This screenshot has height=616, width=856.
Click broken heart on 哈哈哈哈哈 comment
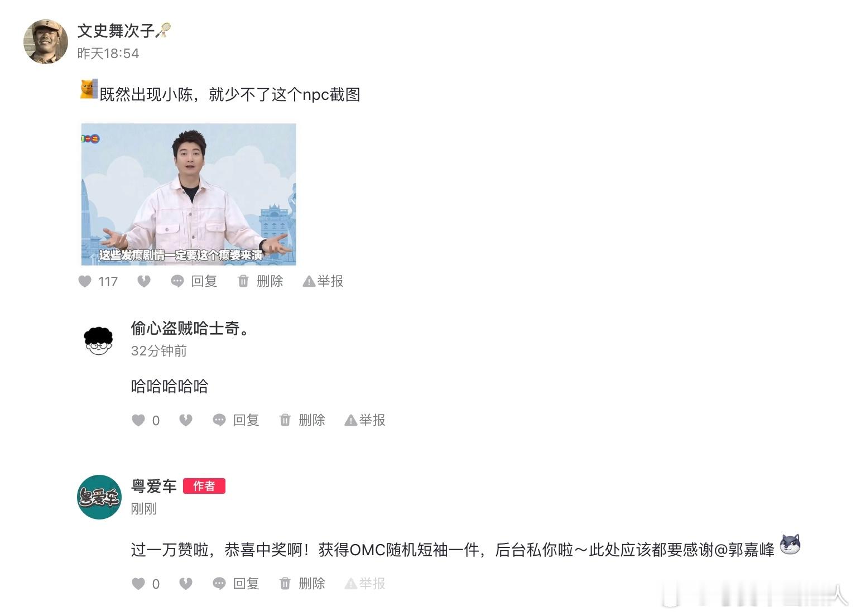click(186, 420)
